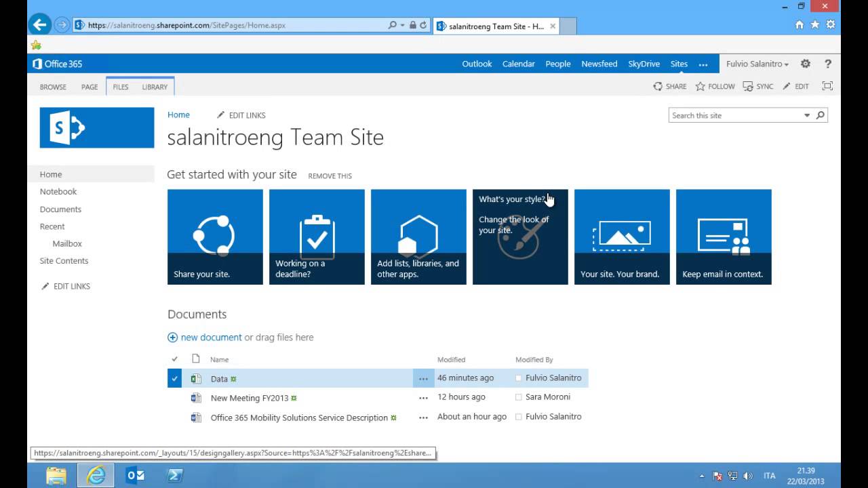This screenshot has height=488, width=868.
Task: Open the Working on a deadline tile
Action: click(x=317, y=237)
